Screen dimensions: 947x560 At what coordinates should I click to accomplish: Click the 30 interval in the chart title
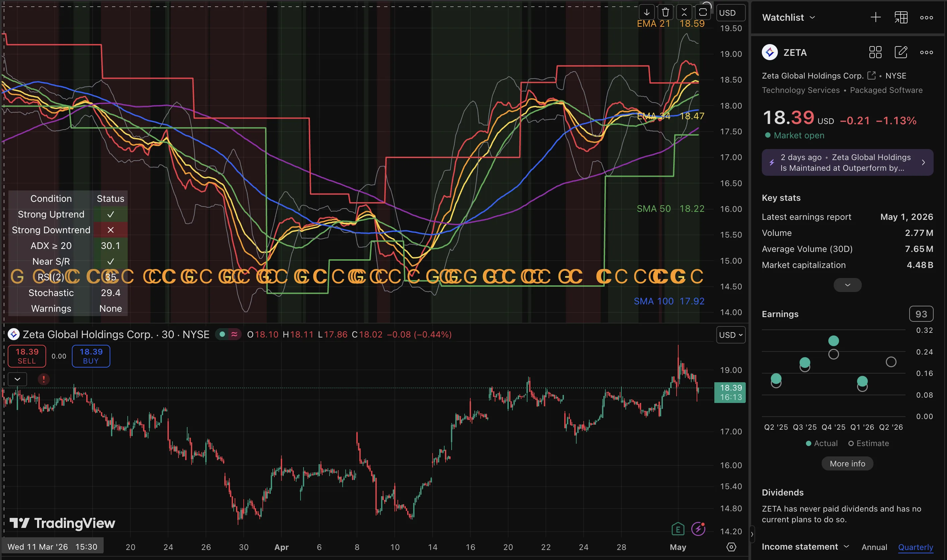tap(167, 334)
